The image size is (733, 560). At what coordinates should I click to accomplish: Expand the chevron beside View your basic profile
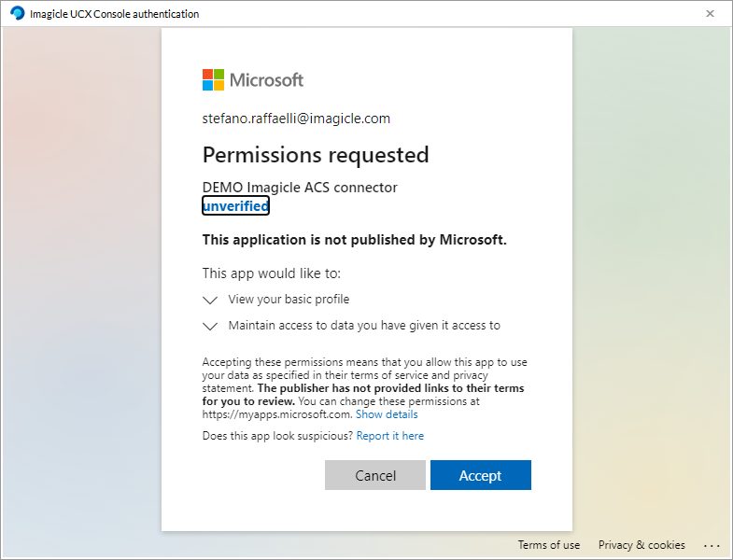[x=210, y=301]
